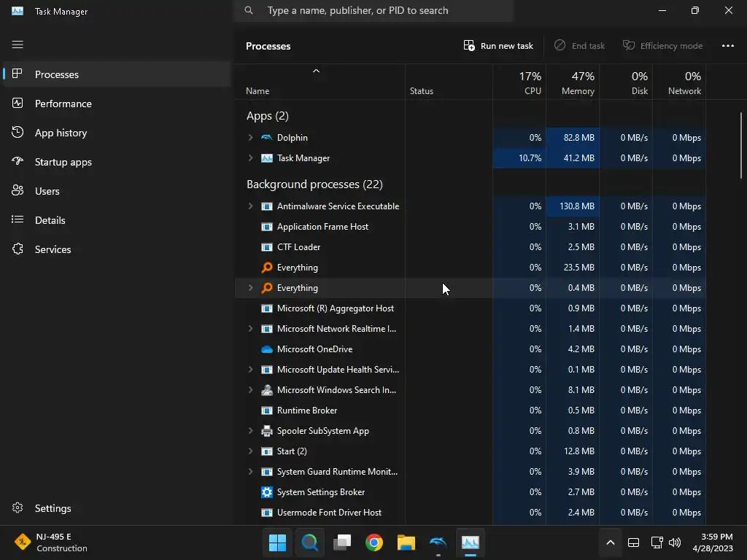Select the Microsoft (R) Aggregator Host row

pos(471,308)
